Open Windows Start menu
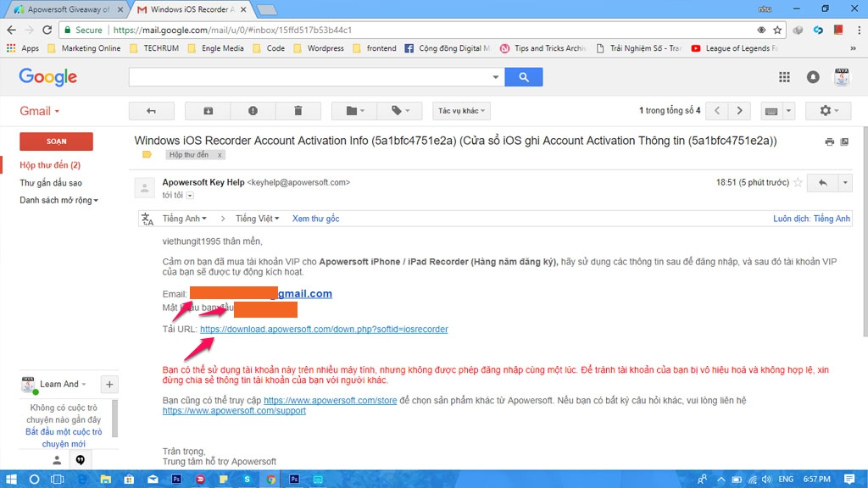Screen dimensions: 868x488 11,480
